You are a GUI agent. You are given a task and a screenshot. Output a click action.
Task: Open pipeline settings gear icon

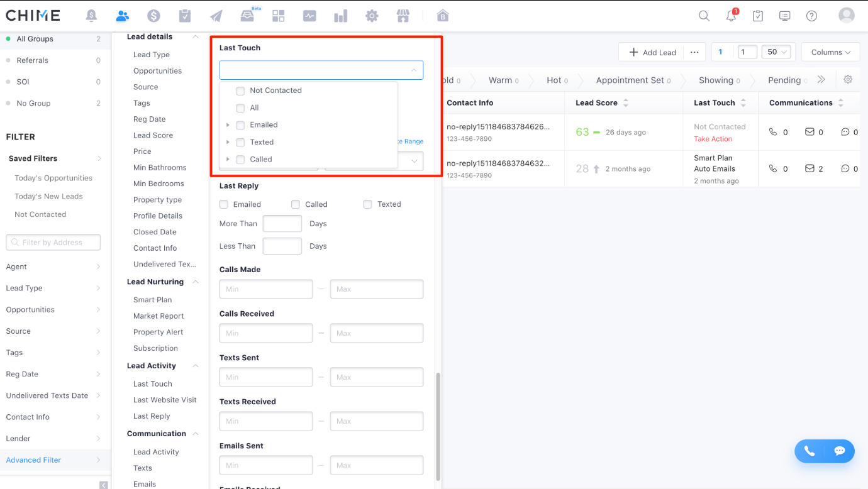point(848,79)
